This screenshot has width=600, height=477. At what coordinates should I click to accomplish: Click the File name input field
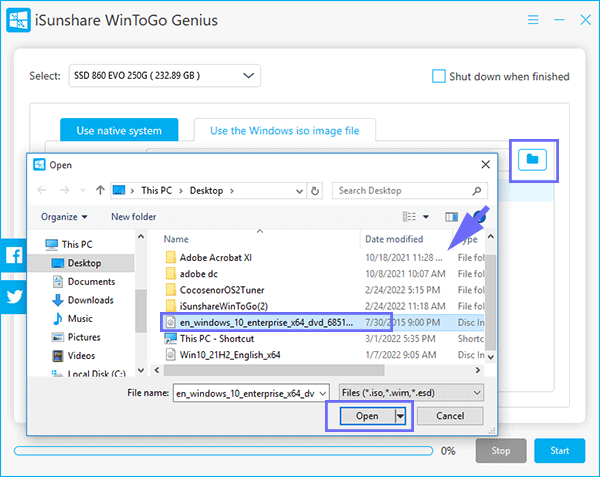pos(246,393)
